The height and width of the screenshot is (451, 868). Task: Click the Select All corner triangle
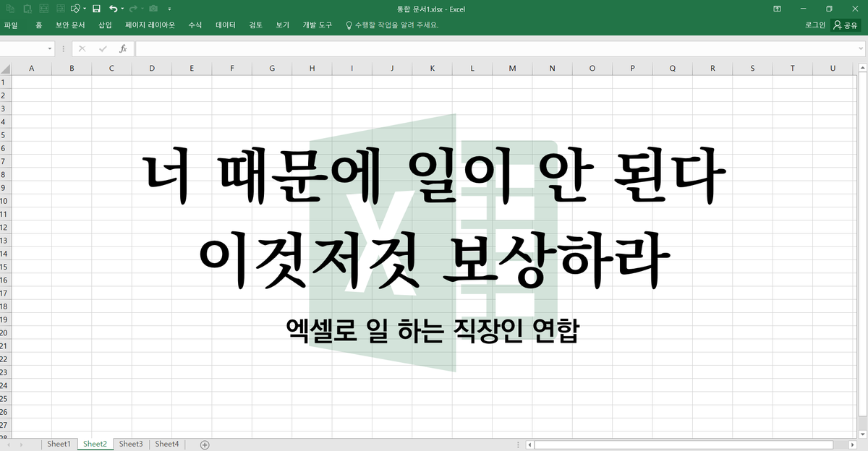pos(6,69)
